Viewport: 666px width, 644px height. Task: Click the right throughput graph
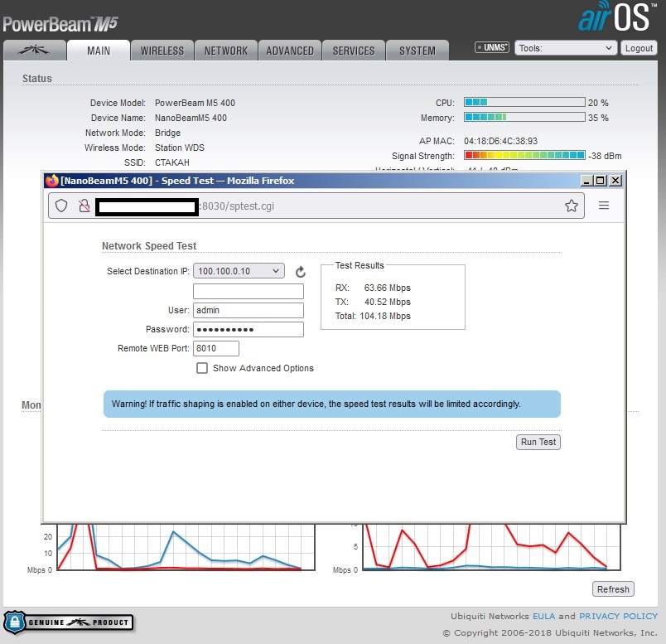coord(491,547)
